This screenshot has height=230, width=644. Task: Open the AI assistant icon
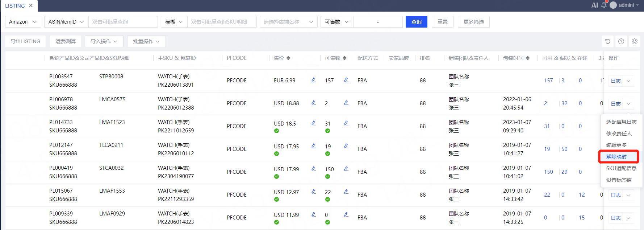(595, 5)
